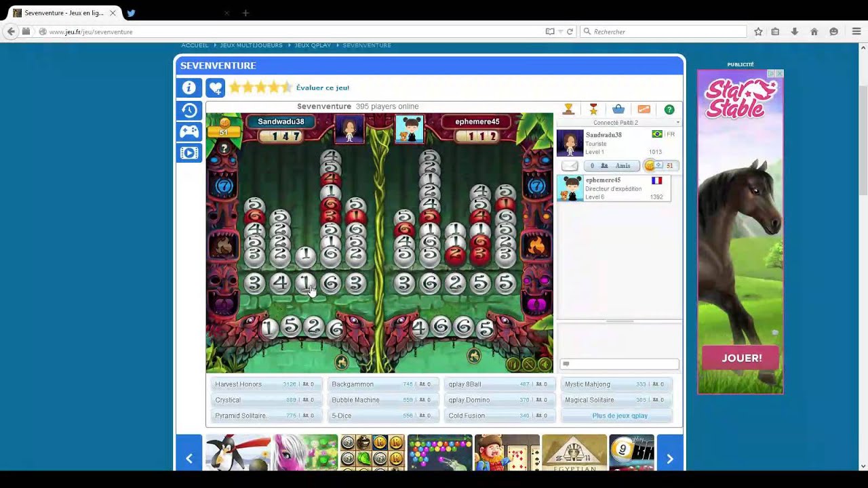The width and height of the screenshot is (868, 488).
Task: Open the Firefox bookmark star icon
Action: point(758,31)
